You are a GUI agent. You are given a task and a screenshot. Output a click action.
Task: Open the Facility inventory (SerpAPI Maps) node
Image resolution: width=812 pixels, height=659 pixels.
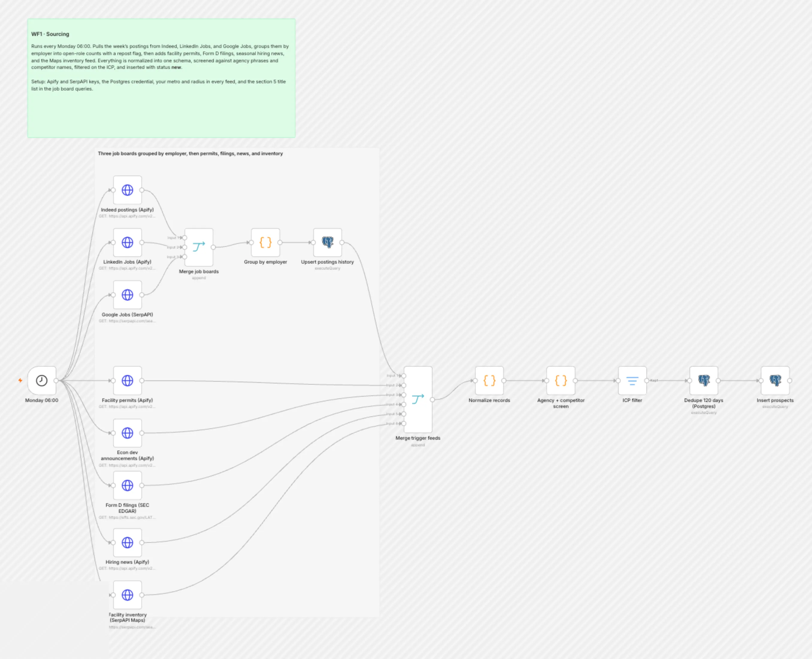click(x=128, y=595)
